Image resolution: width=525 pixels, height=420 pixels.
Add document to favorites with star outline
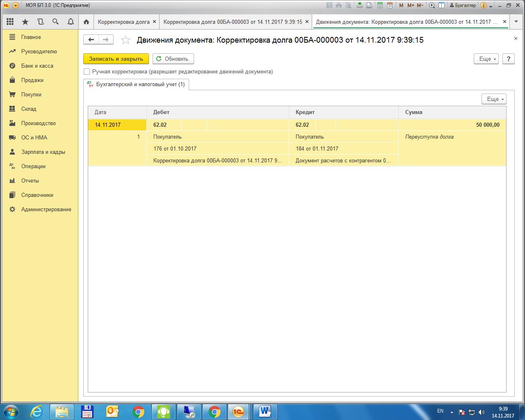tap(126, 40)
